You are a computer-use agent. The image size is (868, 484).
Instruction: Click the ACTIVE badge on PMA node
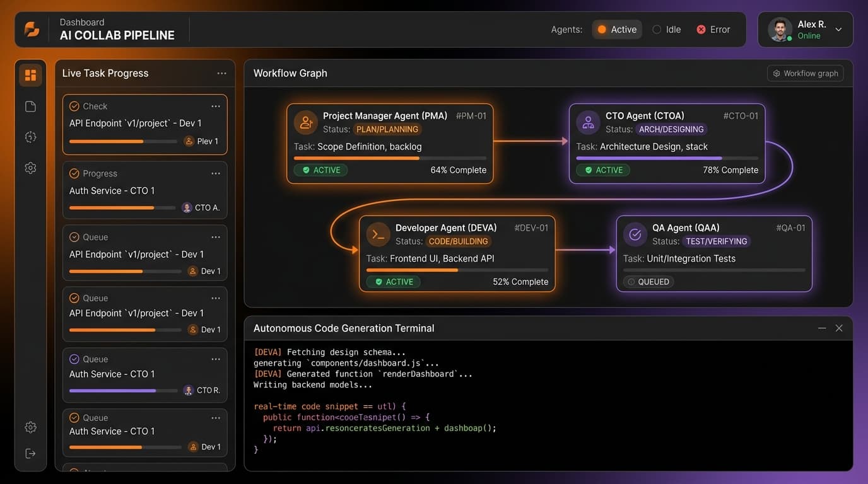click(x=321, y=170)
